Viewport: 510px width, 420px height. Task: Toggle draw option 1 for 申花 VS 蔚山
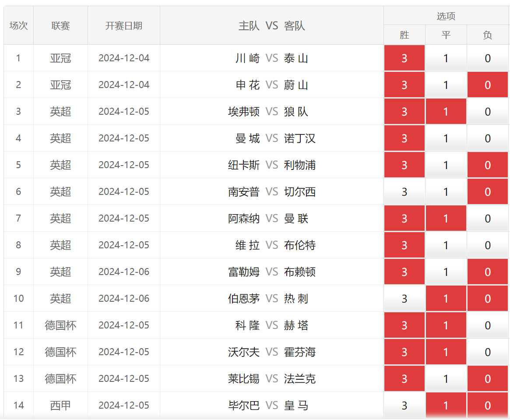click(446, 85)
